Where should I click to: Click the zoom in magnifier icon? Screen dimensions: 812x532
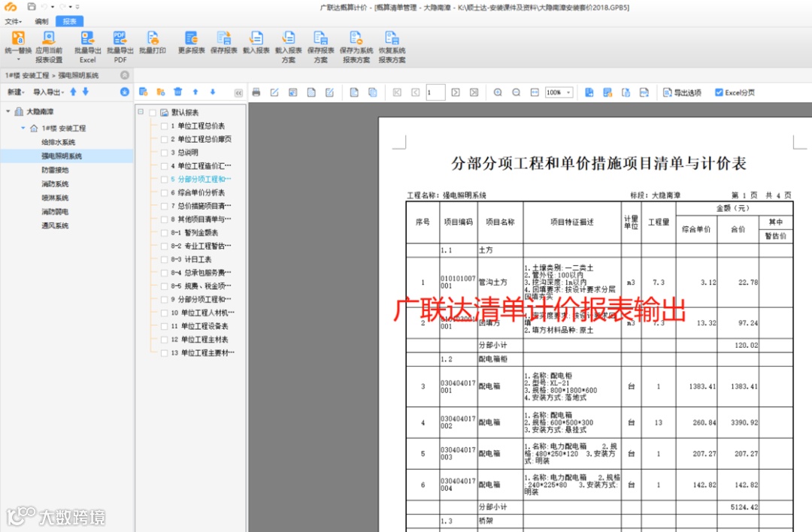pos(498,92)
